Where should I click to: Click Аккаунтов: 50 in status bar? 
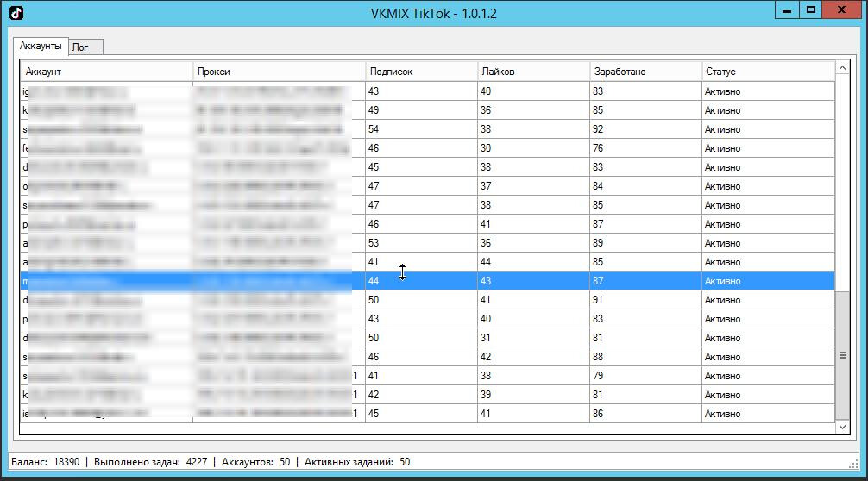pyautogui.click(x=255, y=462)
